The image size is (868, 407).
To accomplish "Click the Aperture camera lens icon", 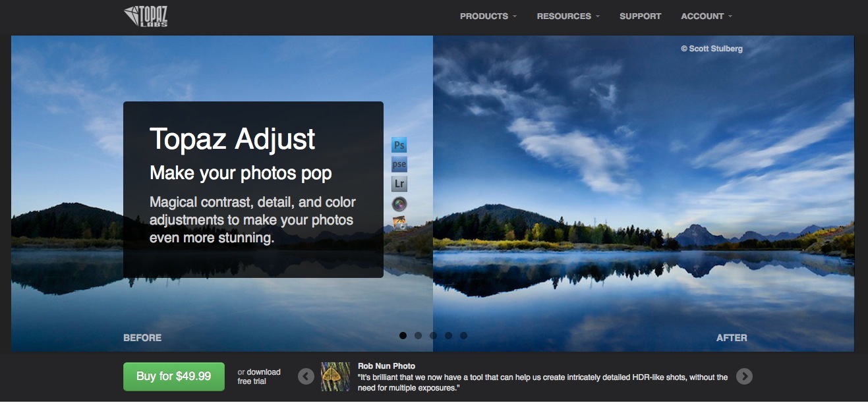I will (399, 203).
